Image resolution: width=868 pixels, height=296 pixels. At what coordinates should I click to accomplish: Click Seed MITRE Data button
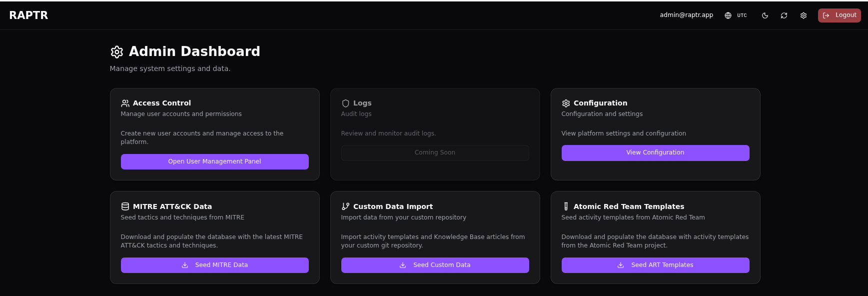coord(214,265)
